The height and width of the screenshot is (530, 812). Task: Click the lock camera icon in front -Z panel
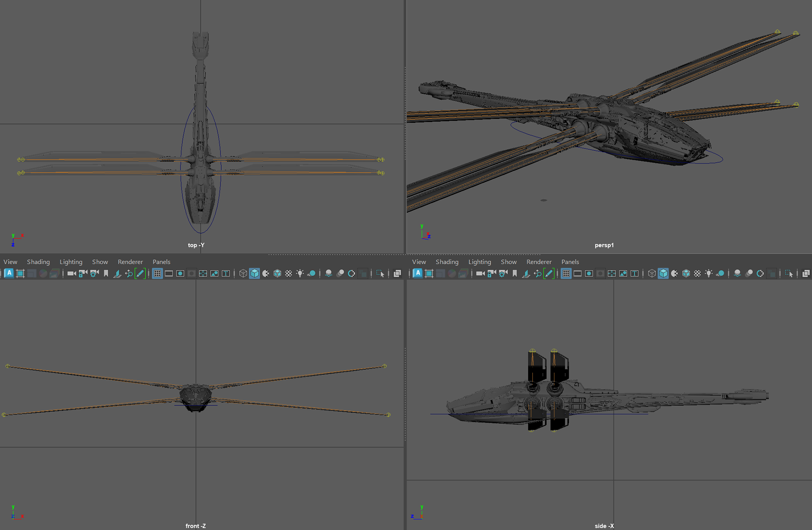tap(83, 273)
